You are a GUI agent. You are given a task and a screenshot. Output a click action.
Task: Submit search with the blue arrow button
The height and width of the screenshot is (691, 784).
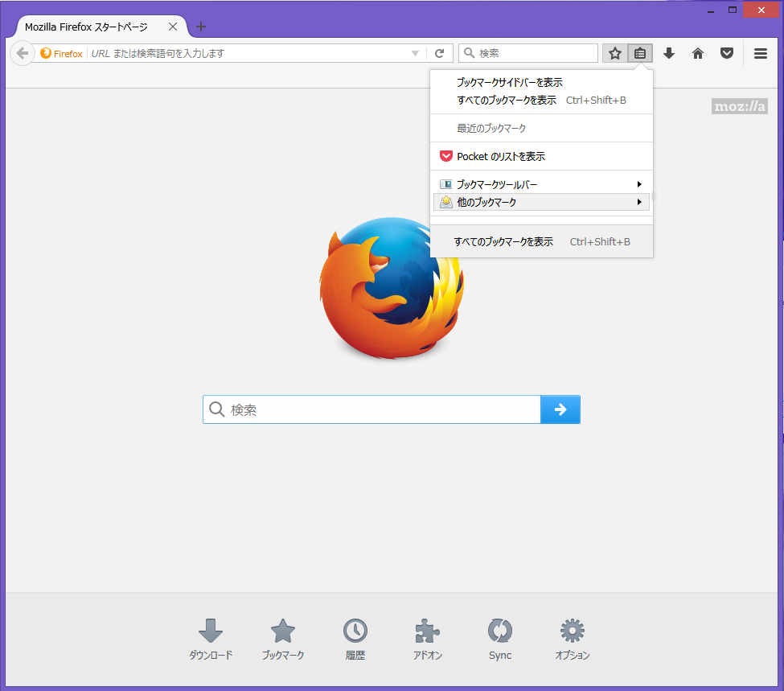point(560,409)
